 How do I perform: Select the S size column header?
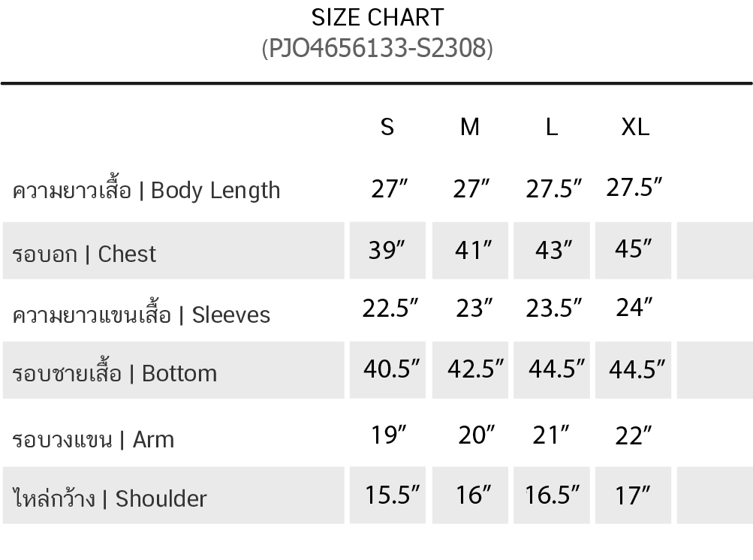tap(387, 127)
